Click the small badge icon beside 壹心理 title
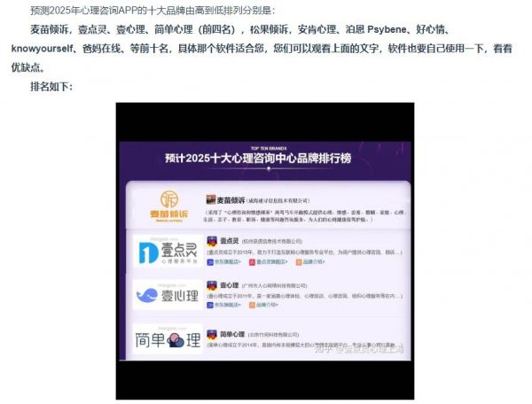The height and width of the screenshot is (404, 532). 212,286
